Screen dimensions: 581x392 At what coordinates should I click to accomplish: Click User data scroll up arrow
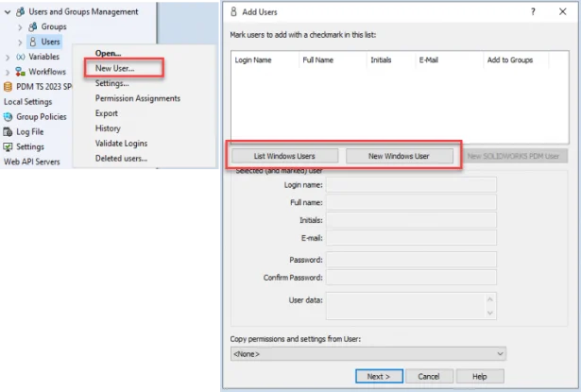[x=490, y=299]
